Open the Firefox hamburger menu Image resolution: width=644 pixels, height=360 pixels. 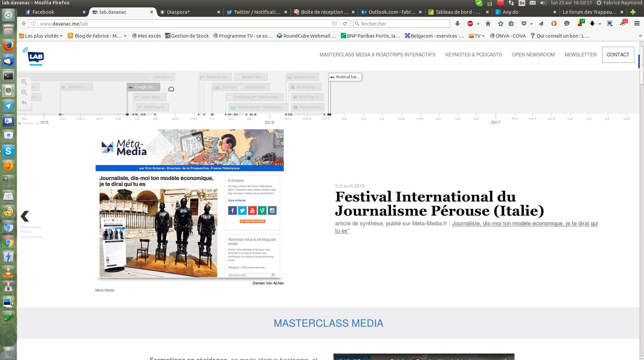coord(637,24)
